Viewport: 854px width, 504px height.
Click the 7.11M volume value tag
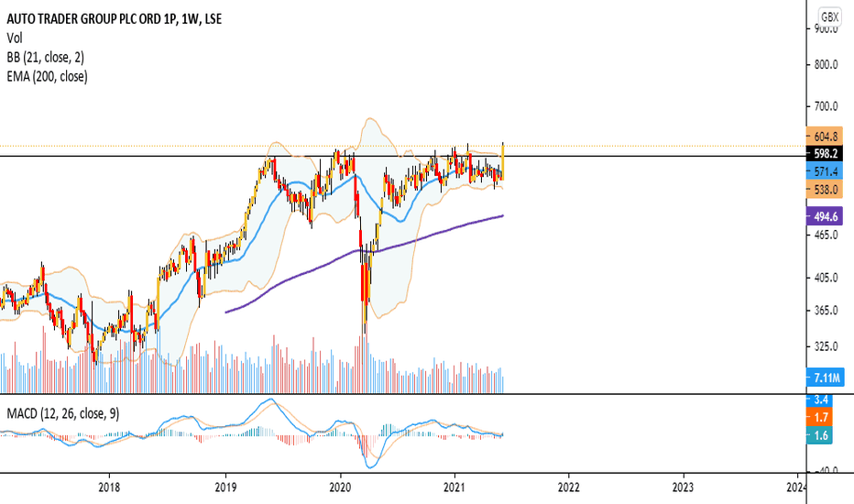(x=826, y=378)
